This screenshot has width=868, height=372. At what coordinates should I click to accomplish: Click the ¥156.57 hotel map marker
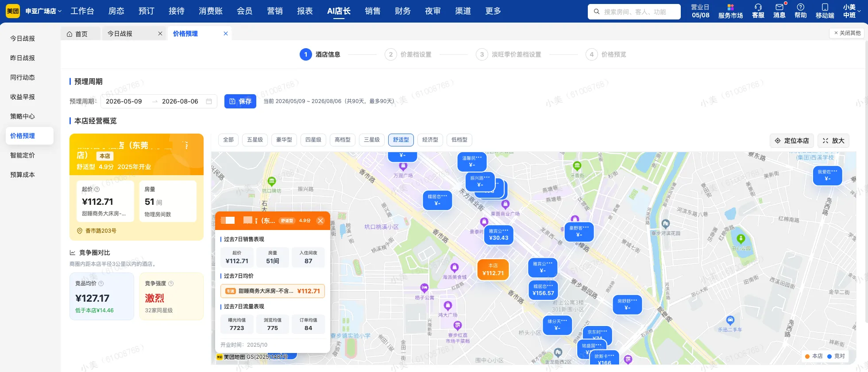pos(543,290)
